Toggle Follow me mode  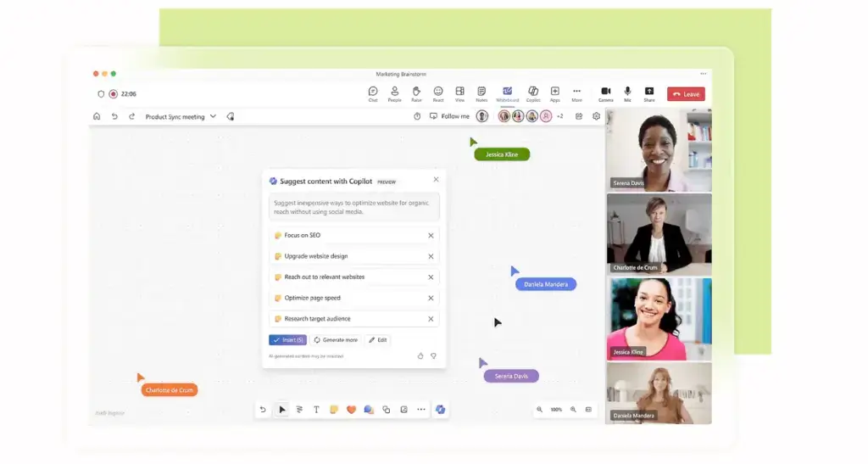450,116
